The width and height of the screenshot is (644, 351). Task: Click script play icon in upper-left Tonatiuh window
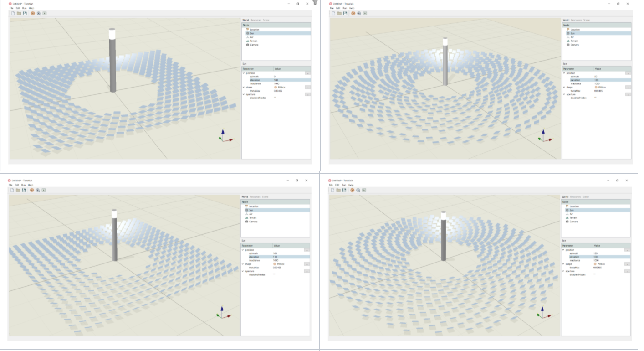[x=45, y=13]
